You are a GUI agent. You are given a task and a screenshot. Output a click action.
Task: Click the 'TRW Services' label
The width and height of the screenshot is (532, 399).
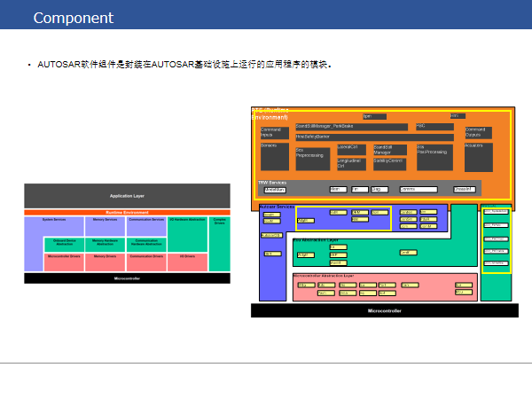272,183
